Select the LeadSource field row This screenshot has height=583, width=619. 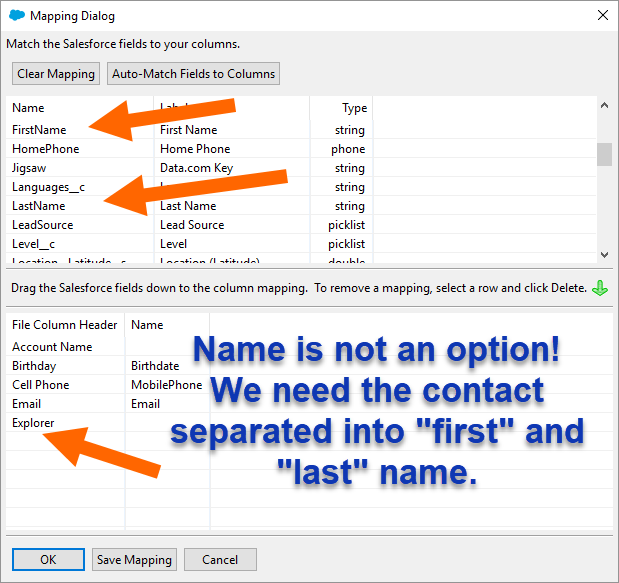coord(301,225)
